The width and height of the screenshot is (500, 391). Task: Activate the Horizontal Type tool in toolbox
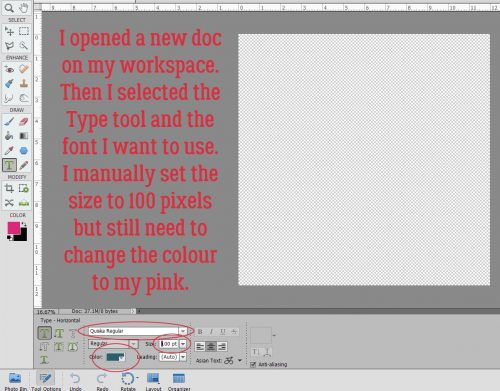(9, 165)
